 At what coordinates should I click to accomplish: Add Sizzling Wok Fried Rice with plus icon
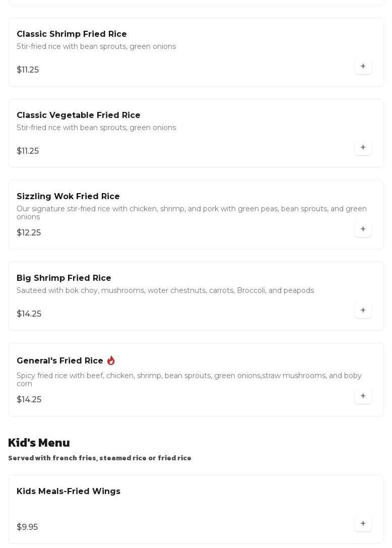[x=363, y=229]
